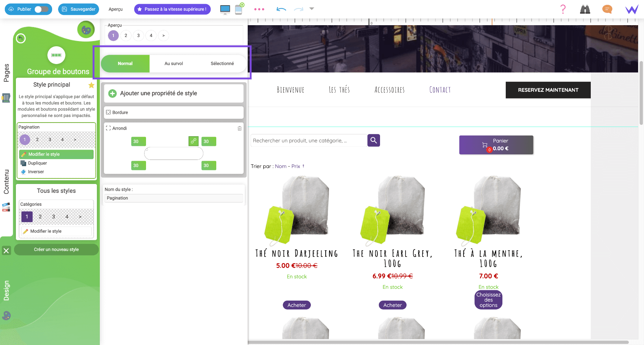The image size is (644, 345).
Task: Click Acheter under Thé Noir Darjeeling
Action: pyautogui.click(x=297, y=305)
